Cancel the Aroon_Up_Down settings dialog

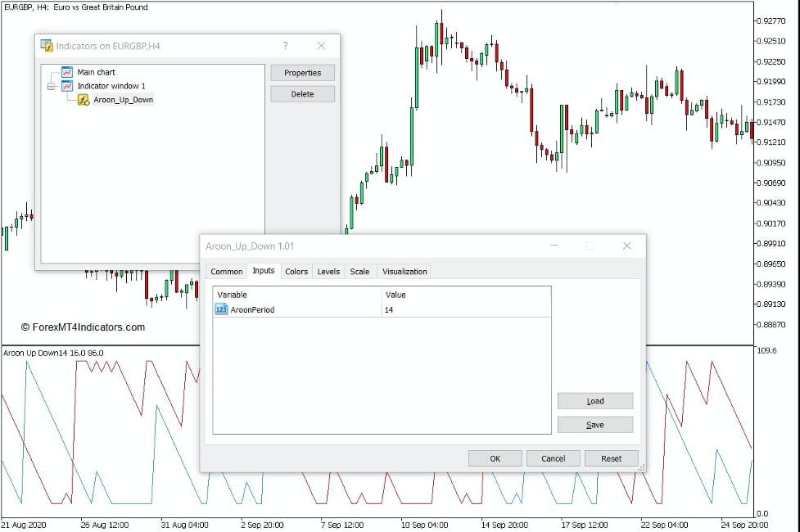[554, 458]
